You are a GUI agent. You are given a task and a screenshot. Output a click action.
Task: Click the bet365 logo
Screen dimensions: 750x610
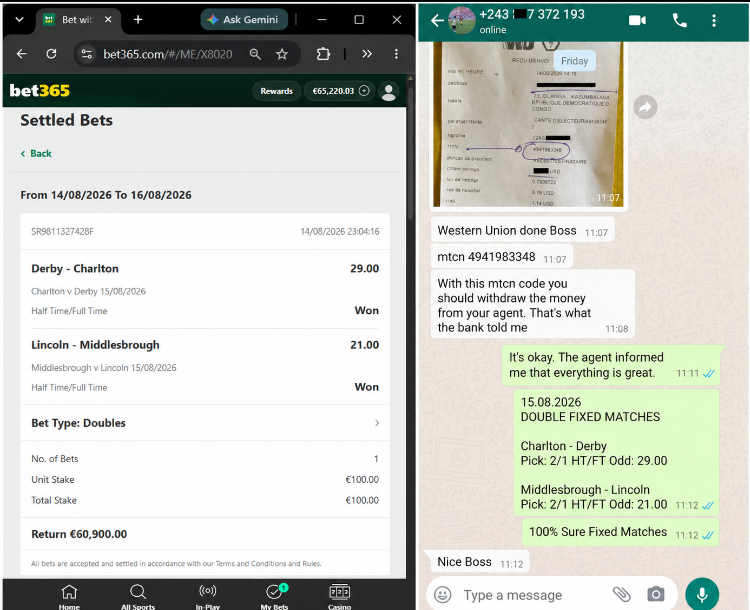[40, 90]
